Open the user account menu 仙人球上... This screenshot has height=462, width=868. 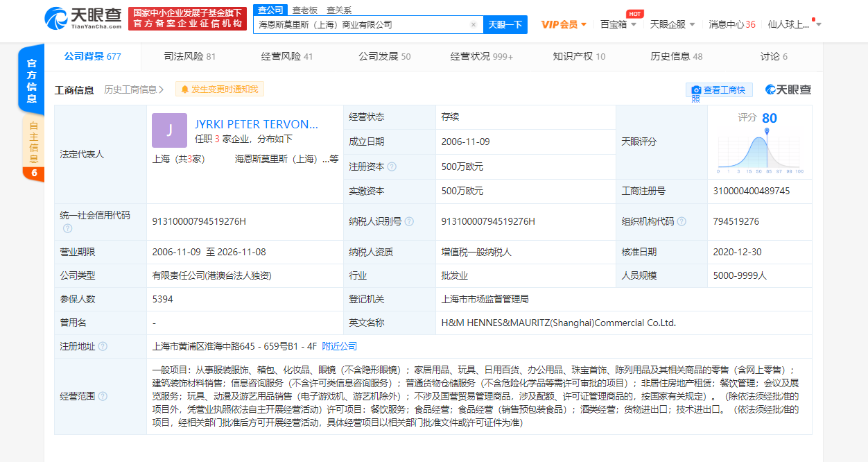[795, 24]
